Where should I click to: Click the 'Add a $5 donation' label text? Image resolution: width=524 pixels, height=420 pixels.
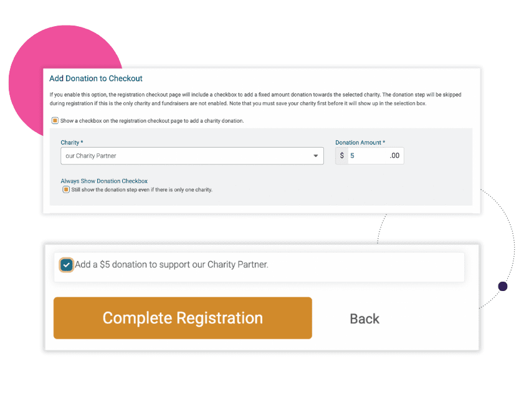click(171, 265)
